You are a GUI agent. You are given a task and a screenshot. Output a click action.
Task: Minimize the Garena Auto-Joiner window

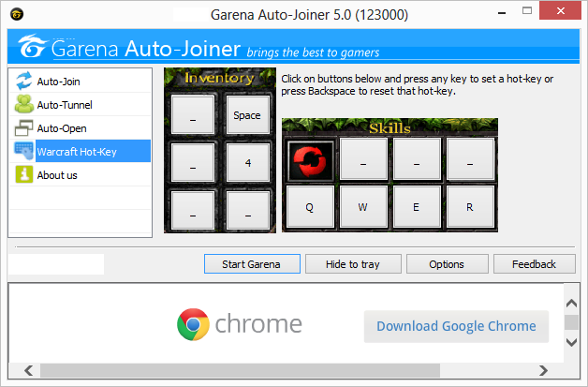[x=502, y=13]
